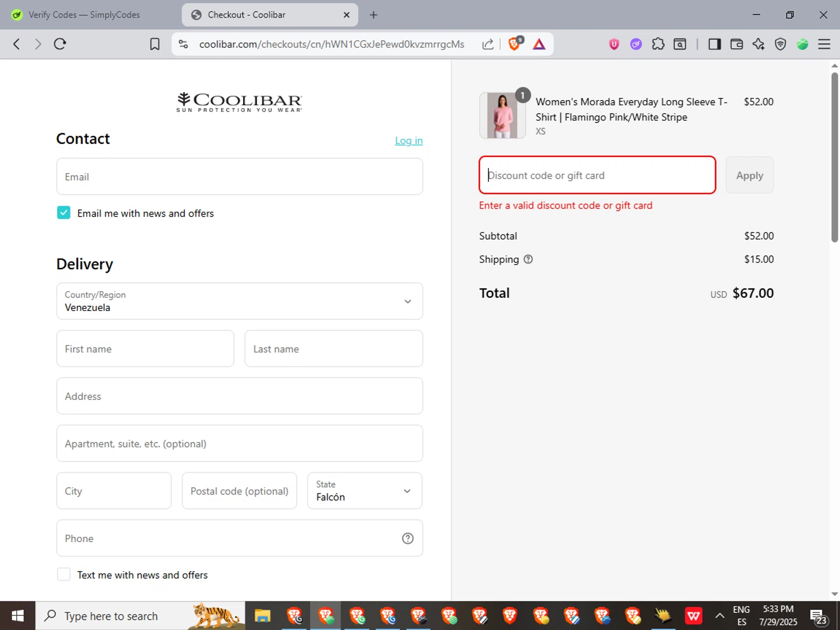Open Brave Shields lion icon
The image size is (840, 630).
515,44
